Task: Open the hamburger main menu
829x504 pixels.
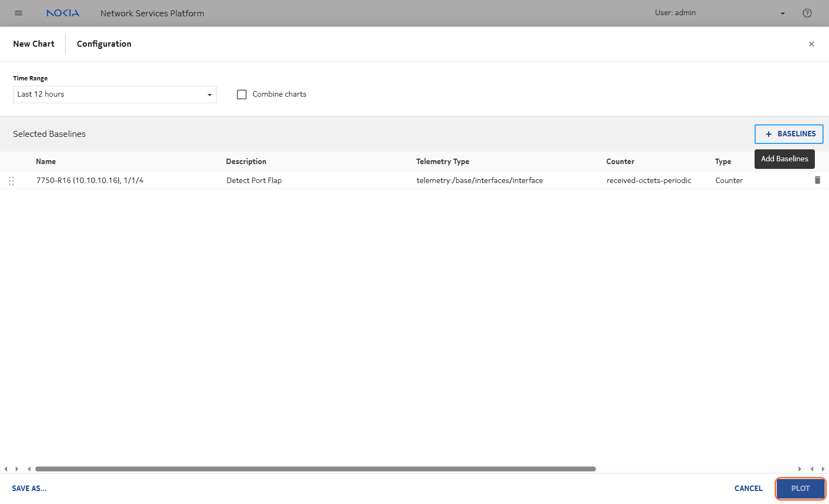Action: coord(18,13)
